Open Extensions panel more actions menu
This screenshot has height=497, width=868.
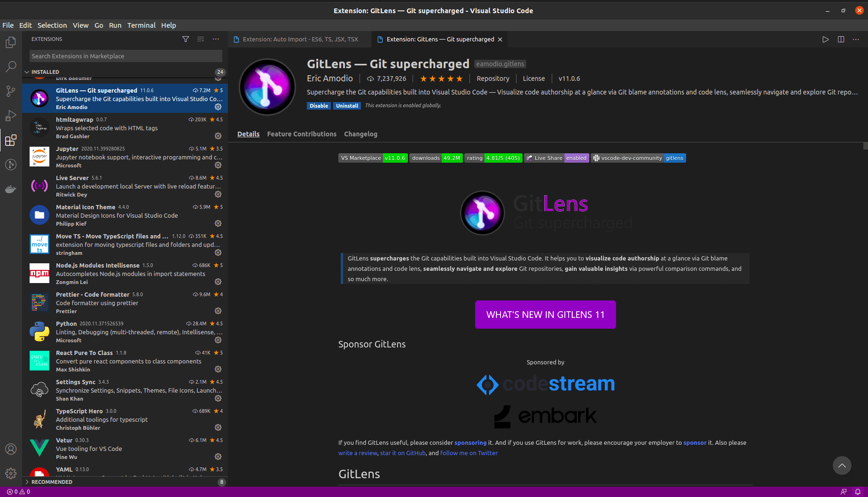216,39
